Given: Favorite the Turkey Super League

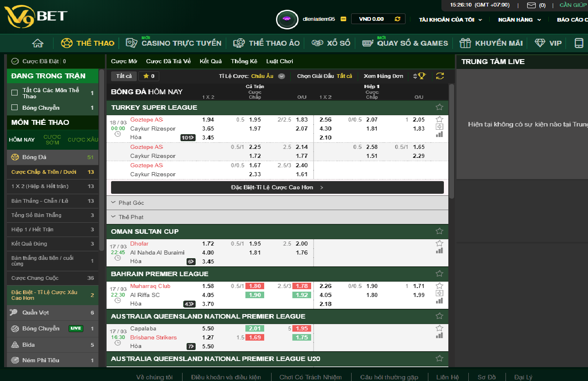Looking at the screenshot, I should click(439, 107).
